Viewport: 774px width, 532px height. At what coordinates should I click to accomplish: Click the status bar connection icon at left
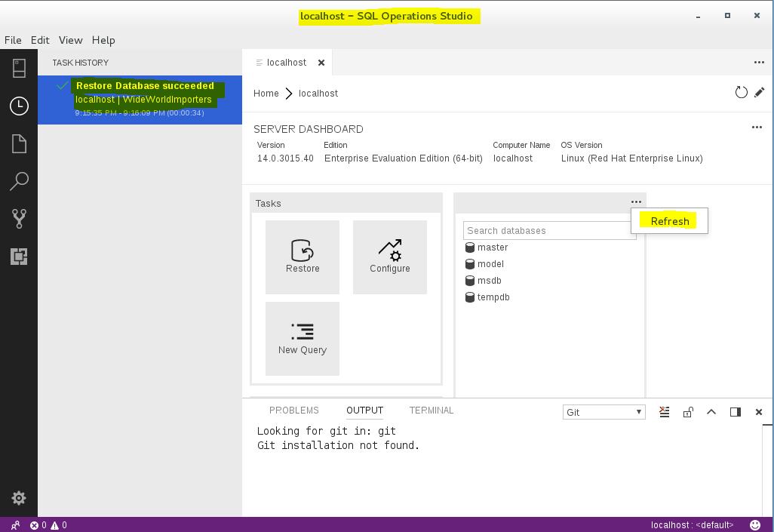pos(15,525)
